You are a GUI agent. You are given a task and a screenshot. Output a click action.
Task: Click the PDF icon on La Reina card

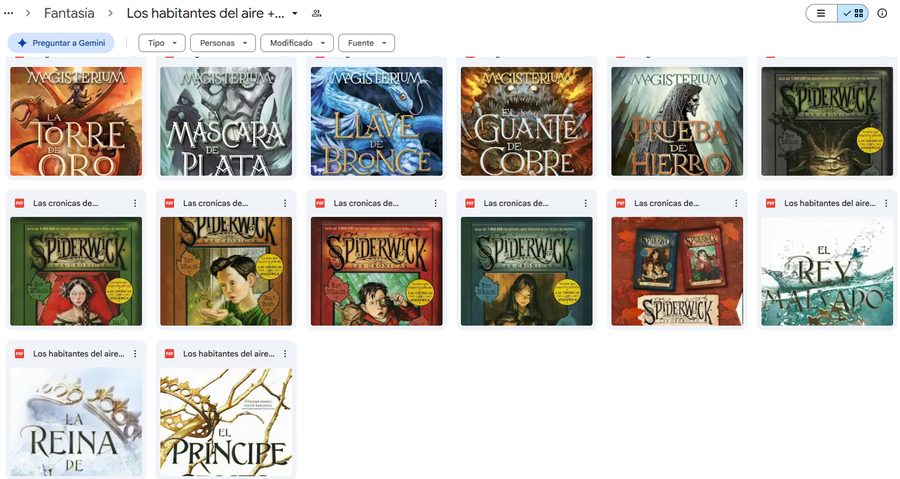[20, 354]
